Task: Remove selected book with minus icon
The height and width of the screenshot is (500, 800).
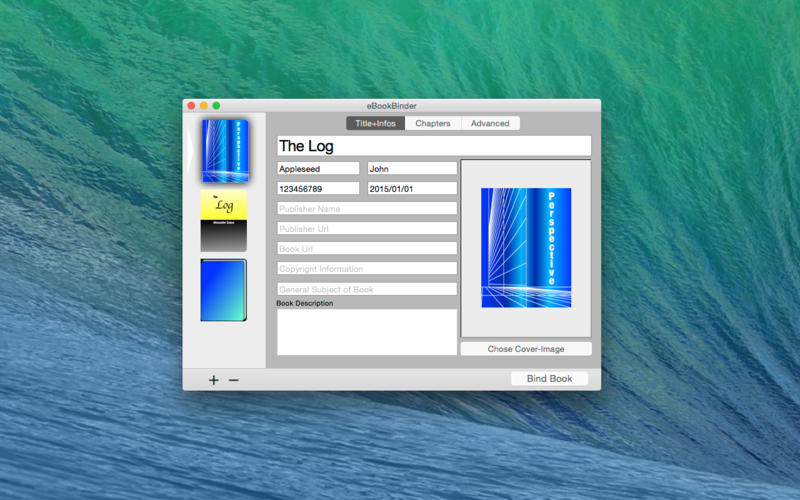Action: [234, 380]
